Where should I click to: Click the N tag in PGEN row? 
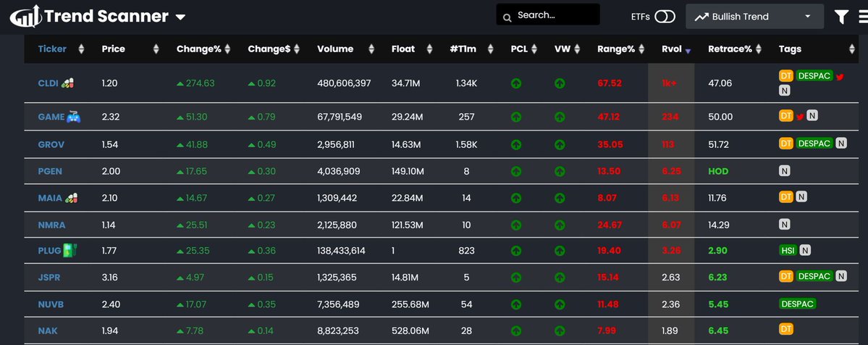point(785,171)
